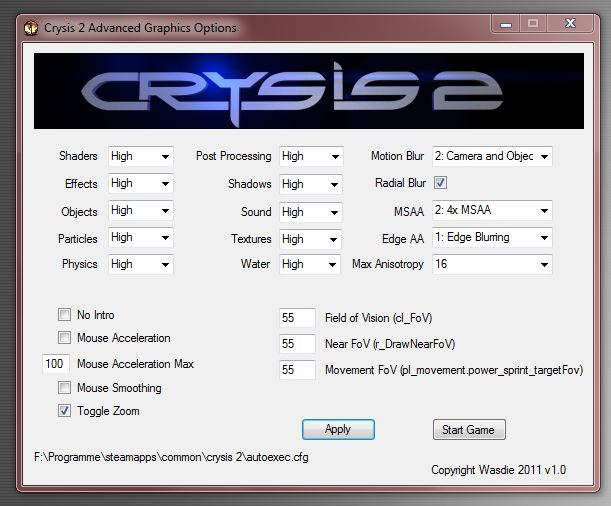Close the Crysis 2 options window

570,24
